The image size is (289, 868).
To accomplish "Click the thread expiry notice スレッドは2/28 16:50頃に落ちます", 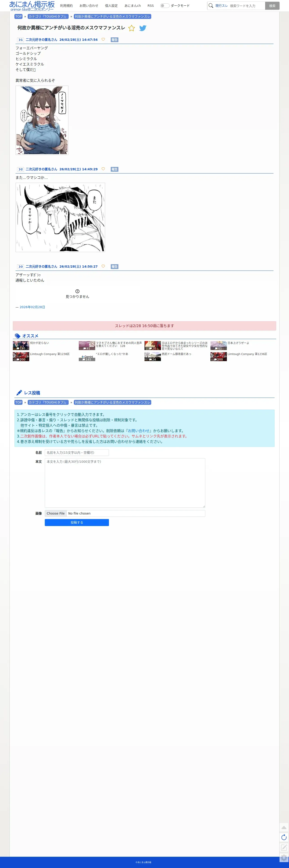I will point(144,326).
